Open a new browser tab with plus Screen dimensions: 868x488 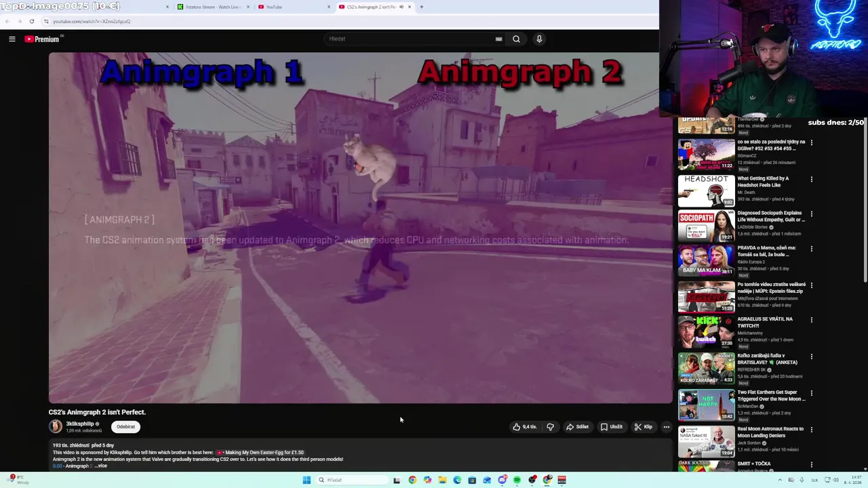pyautogui.click(x=421, y=7)
